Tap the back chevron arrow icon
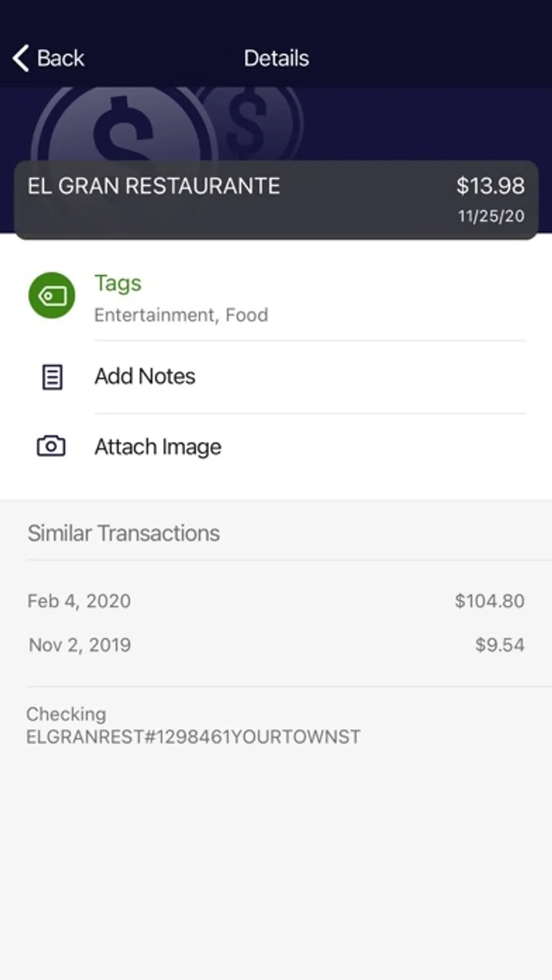The height and width of the screenshot is (980, 552). (21, 58)
